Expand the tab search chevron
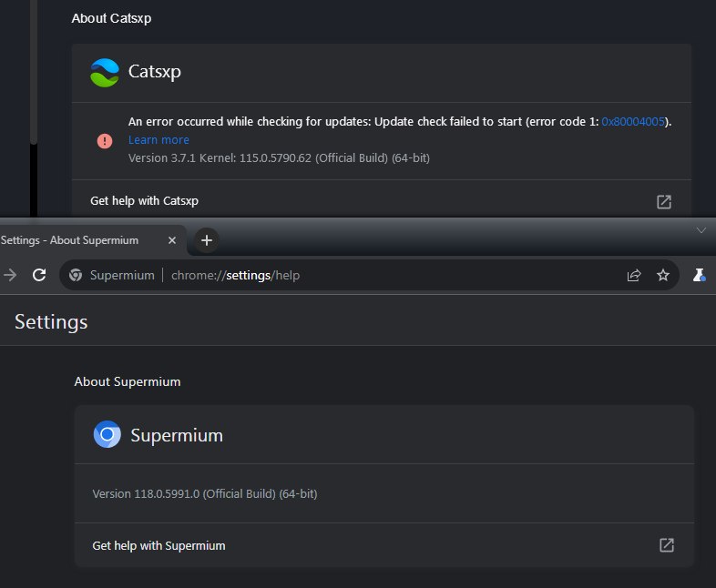 (x=701, y=230)
